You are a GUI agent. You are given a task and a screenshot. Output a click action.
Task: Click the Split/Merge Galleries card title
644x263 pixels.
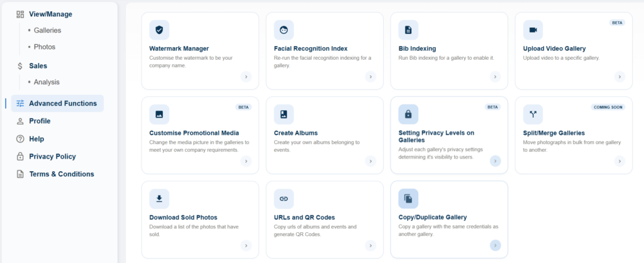coord(554,133)
